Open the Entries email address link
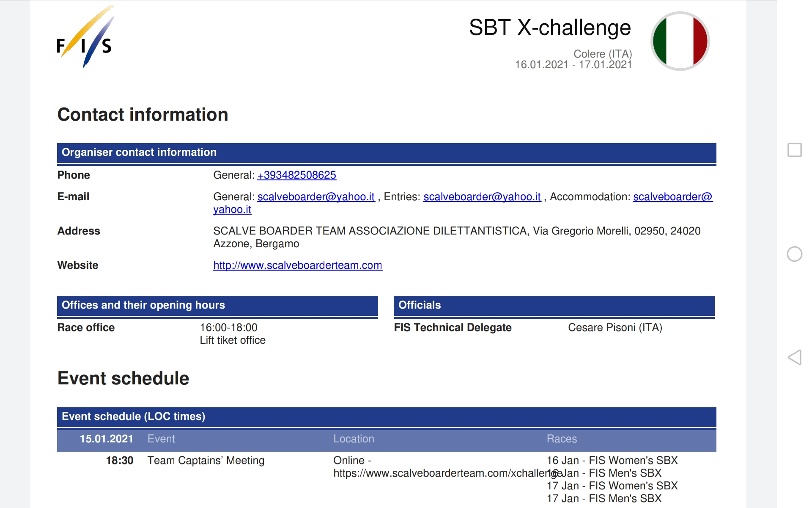 (x=482, y=197)
